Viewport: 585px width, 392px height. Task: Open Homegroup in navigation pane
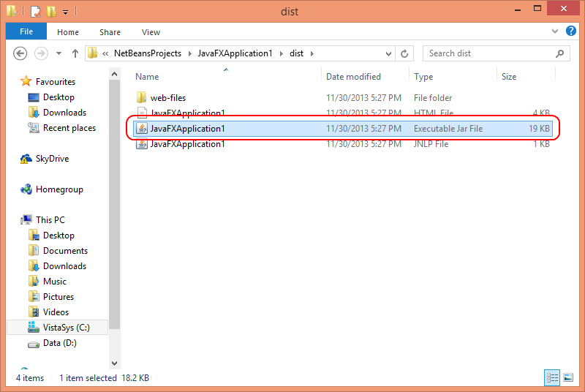point(59,189)
